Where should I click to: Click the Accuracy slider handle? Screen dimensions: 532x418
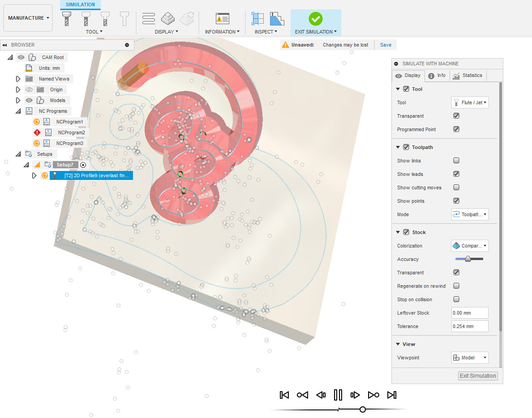coord(468,259)
